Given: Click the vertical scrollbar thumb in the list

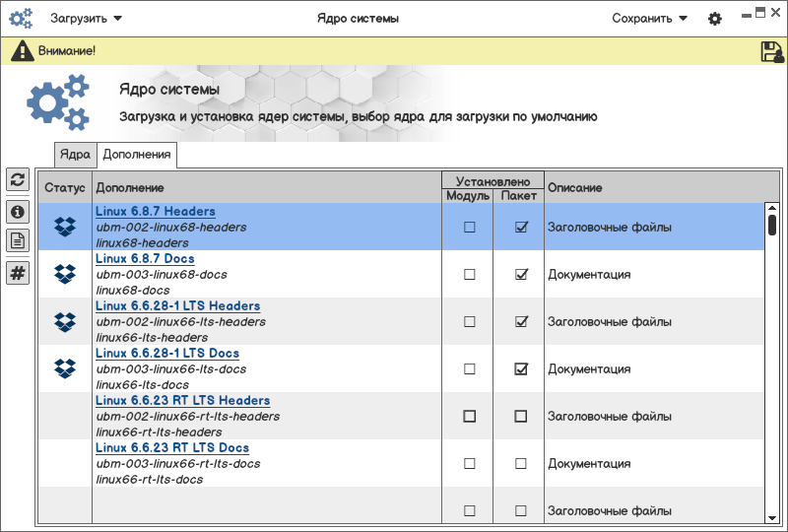Looking at the screenshot, I should [x=771, y=225].
